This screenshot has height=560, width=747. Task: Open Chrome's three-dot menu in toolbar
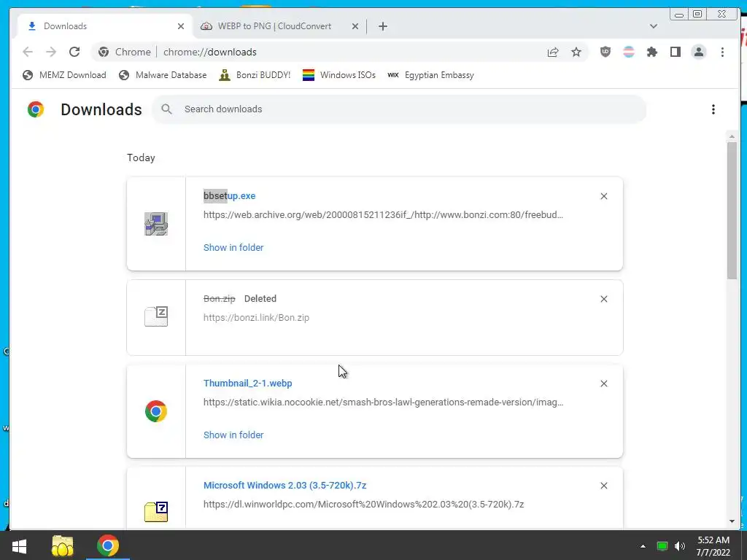coord(723,52)
